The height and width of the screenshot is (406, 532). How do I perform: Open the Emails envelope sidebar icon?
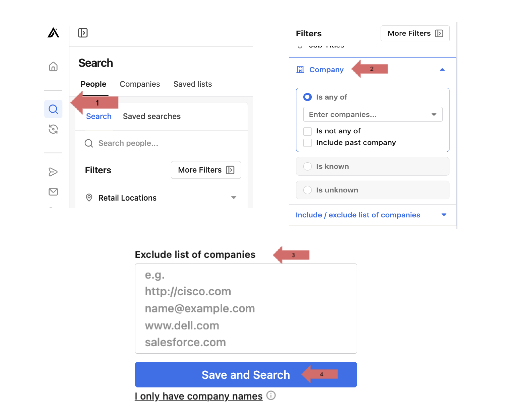click(53, 192)
